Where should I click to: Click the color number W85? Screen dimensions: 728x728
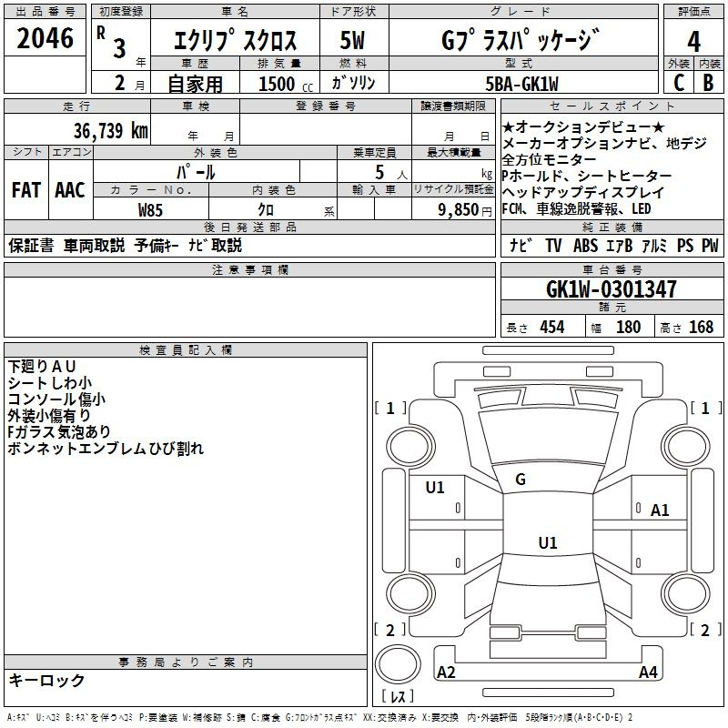[150, 210]
